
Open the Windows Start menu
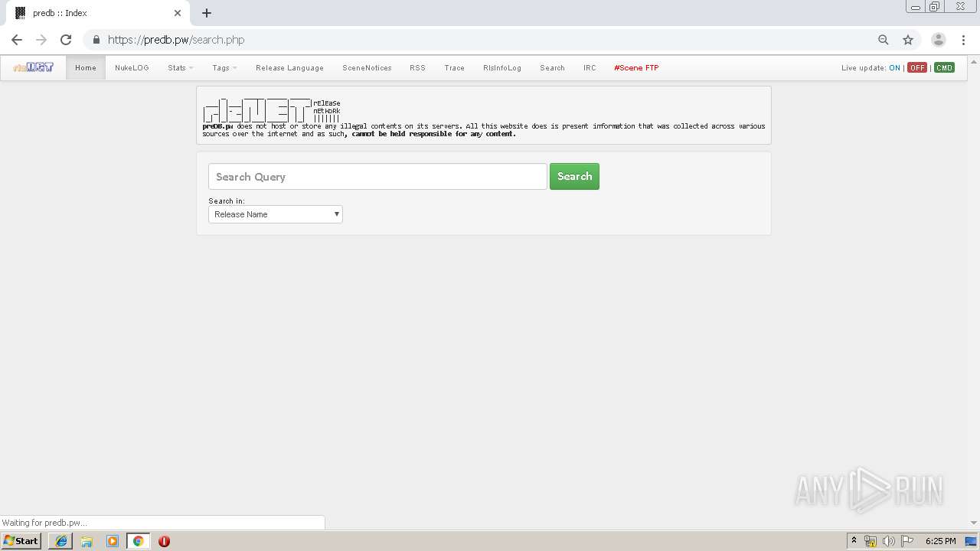click(21, 541)
